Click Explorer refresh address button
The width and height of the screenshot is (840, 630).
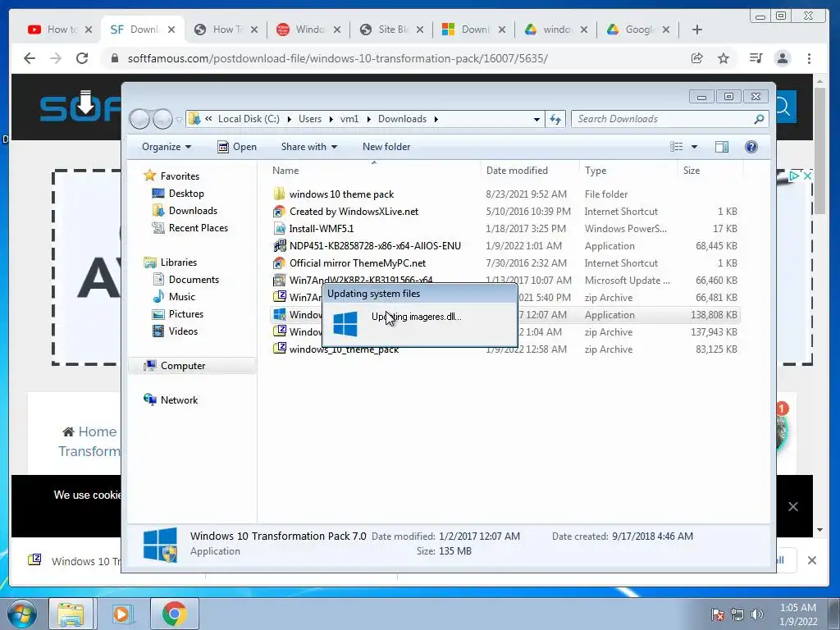555,119
